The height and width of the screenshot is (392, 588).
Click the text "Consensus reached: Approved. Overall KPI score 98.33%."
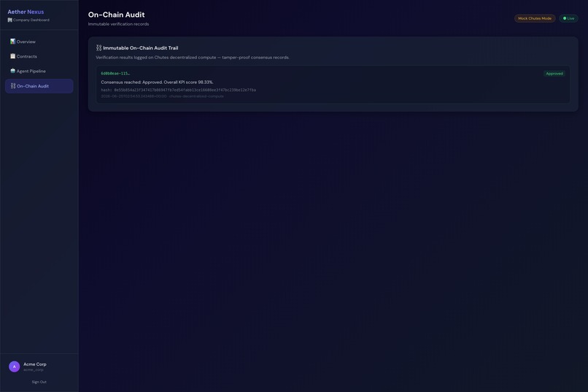click(x=157, y=82)
